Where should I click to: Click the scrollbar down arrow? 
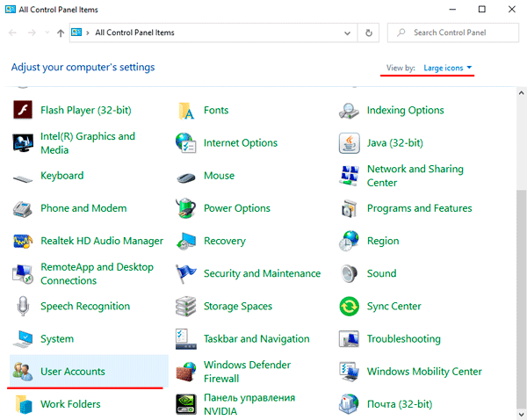(521, 414)
